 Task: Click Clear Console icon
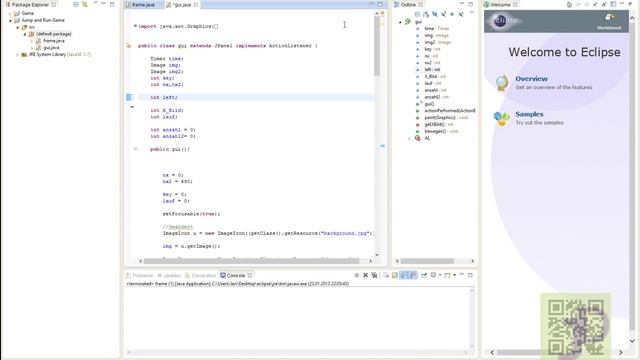pyautogui.click(x=386, y=276)
